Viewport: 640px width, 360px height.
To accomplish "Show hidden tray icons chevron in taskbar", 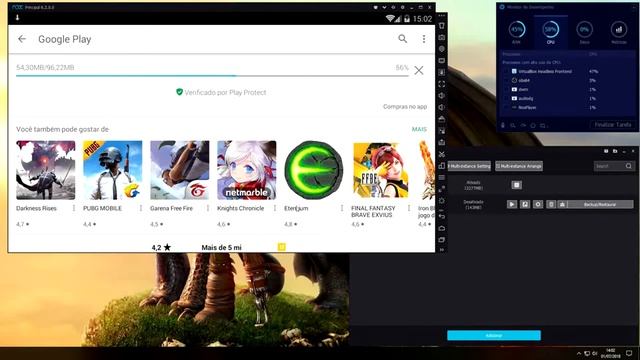I will point(579,353).
